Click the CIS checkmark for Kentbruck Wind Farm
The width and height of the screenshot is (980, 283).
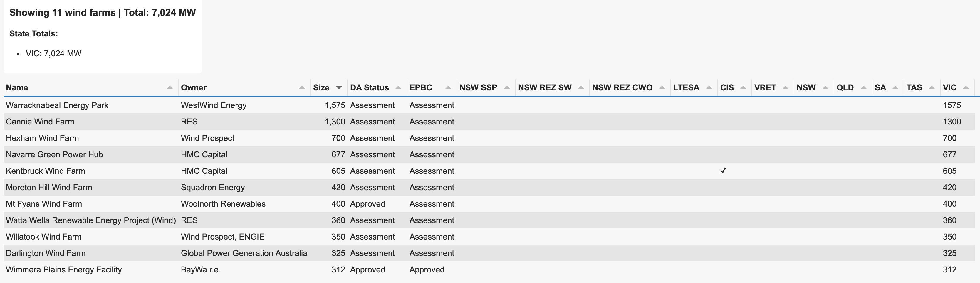point(723,171)
